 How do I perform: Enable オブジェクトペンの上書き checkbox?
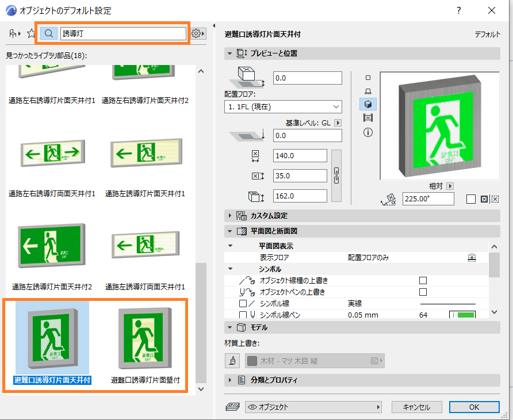(x=423, y=292)
